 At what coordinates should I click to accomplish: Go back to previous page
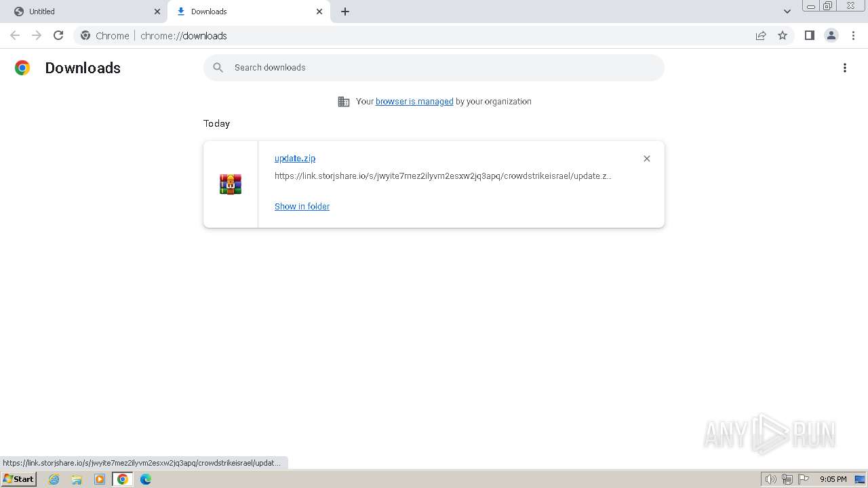[x=15, y=35]
